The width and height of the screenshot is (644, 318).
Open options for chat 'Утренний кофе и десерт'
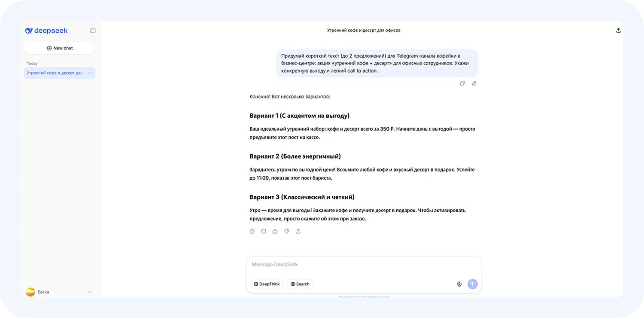tap(90, 73)
